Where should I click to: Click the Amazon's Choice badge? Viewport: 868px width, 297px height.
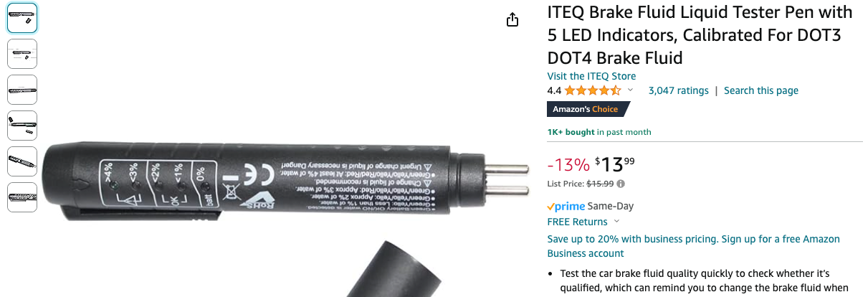pyautogui.click(x=588, y=109)
